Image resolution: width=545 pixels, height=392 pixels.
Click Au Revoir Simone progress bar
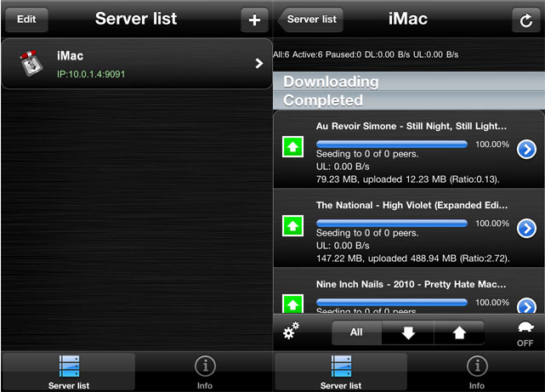392,144
